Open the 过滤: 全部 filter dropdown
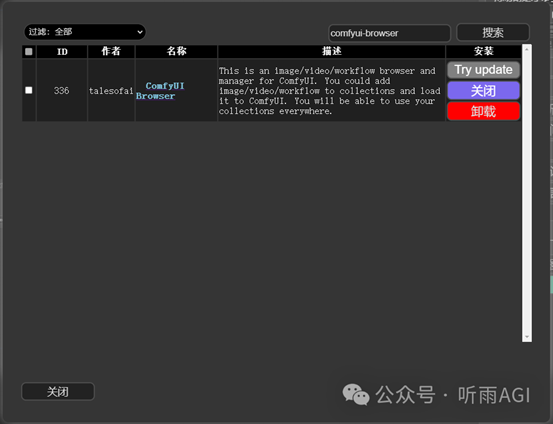This screenshot has width=553, height=424. (85, 32)
